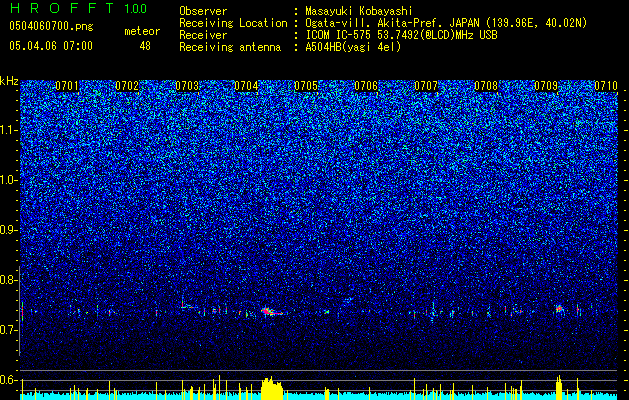
Task: Click the 0701 time marker
Action: tap(67, 86)
